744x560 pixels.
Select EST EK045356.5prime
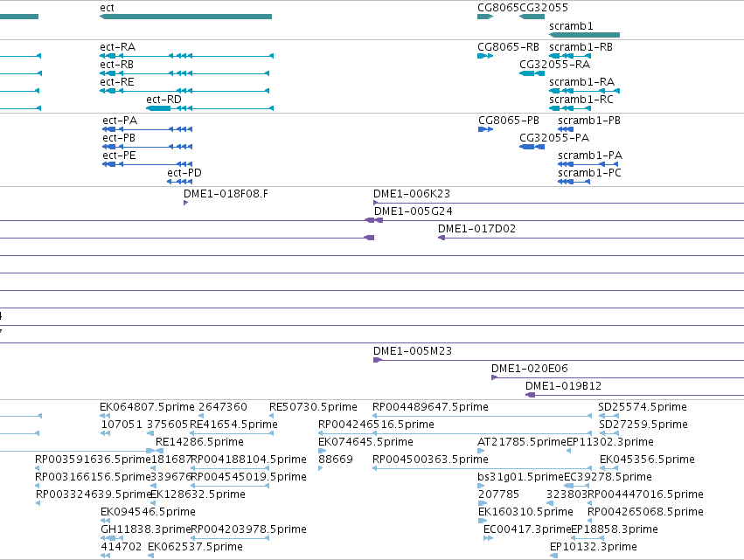point(647,460)
